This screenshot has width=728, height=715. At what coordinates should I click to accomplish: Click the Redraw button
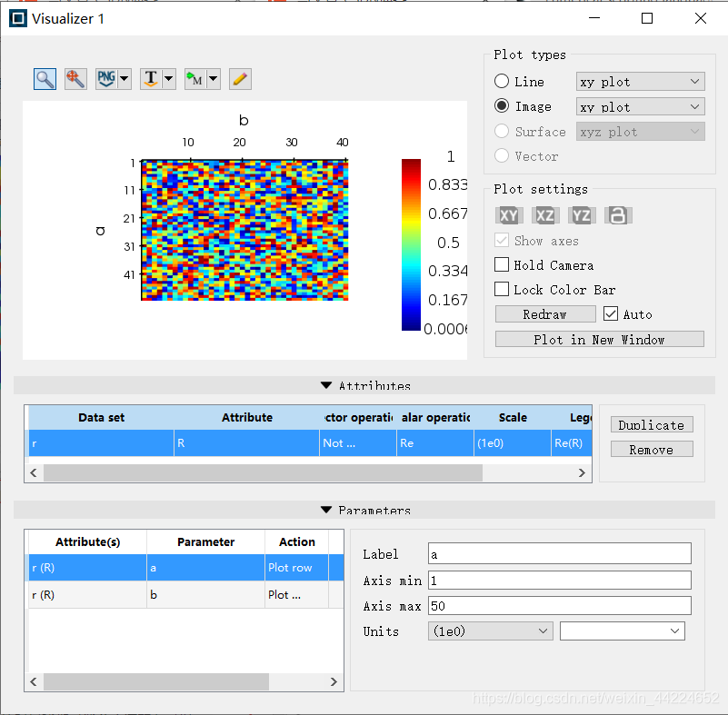545,314
